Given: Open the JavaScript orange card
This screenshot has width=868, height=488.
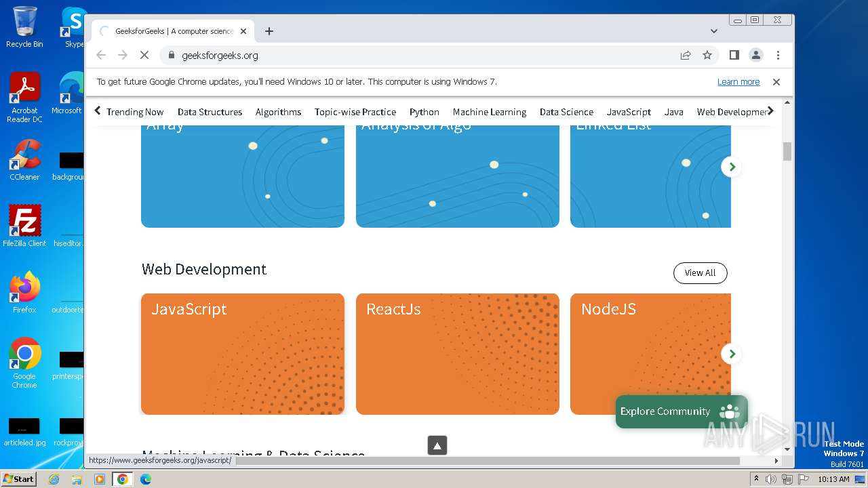Looking at the screenshot, I should 243,354.
